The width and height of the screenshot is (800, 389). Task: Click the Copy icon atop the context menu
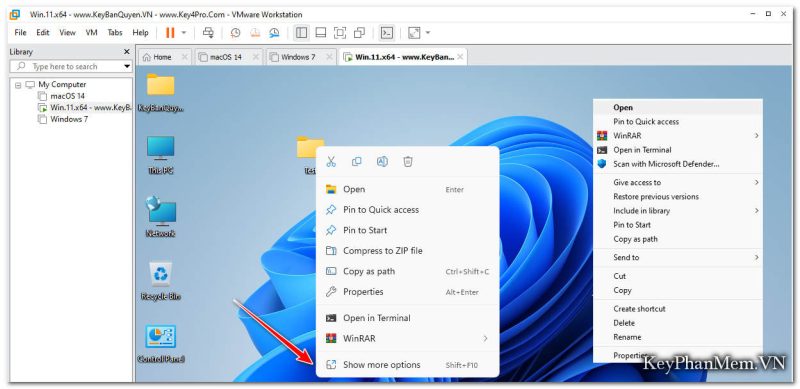tap(357, 162)
